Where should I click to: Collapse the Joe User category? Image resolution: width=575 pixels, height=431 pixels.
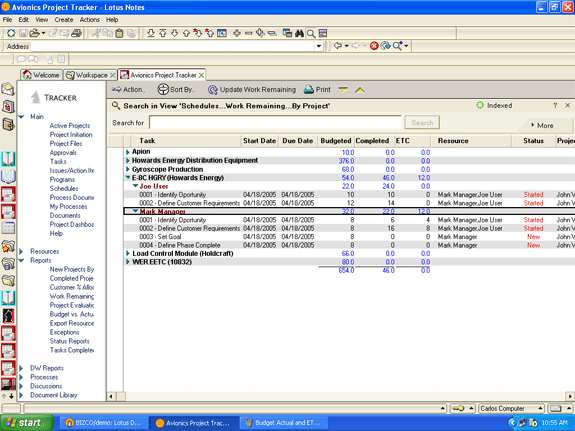[135, 186]
